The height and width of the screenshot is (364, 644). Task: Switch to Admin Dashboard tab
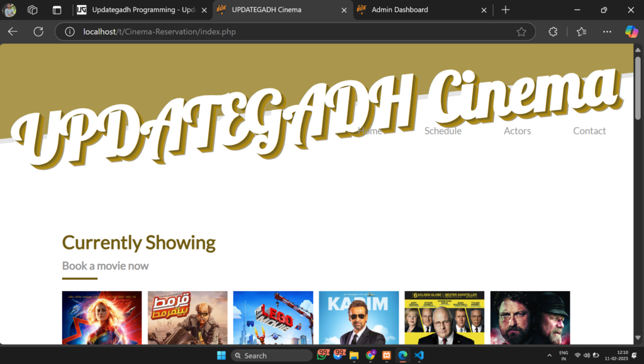(422, 10)
